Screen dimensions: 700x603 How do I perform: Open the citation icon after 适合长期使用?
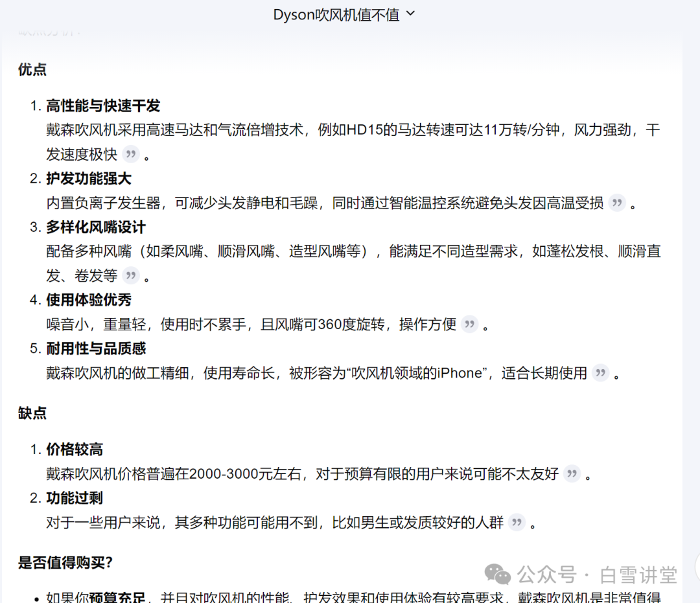pyautogui.click(x=600, y=373)
